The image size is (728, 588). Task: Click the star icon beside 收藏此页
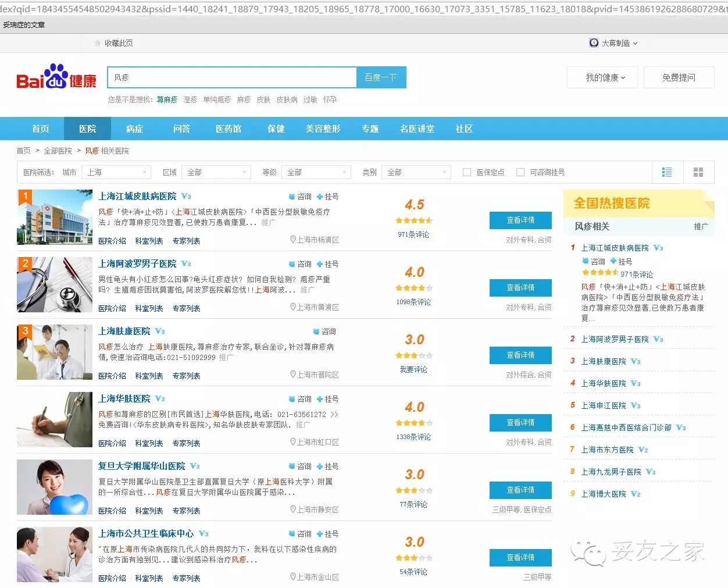point(98,43)
